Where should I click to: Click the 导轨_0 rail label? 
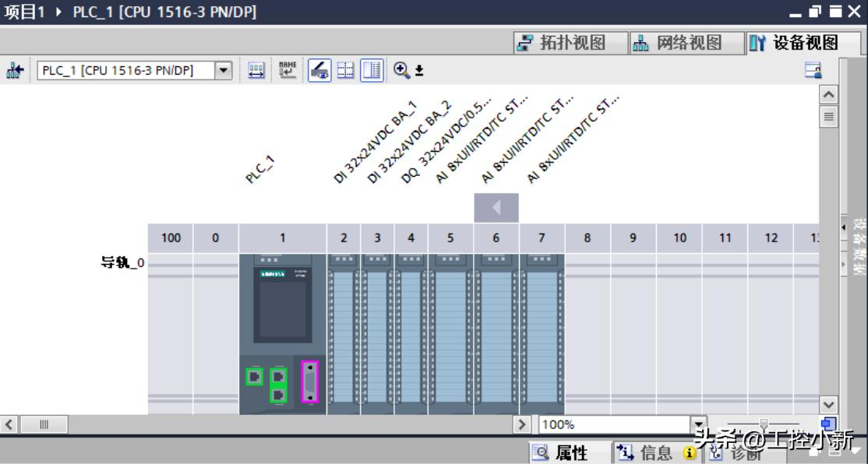(122, 262)
